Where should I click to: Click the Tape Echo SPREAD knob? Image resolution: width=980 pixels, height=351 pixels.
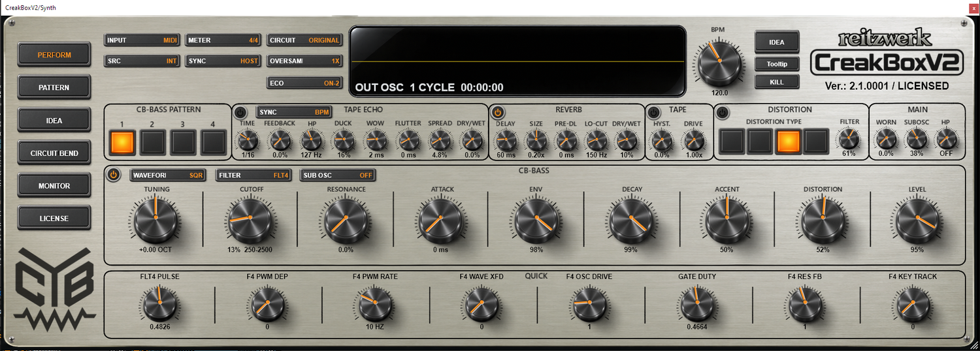(440, 140)
